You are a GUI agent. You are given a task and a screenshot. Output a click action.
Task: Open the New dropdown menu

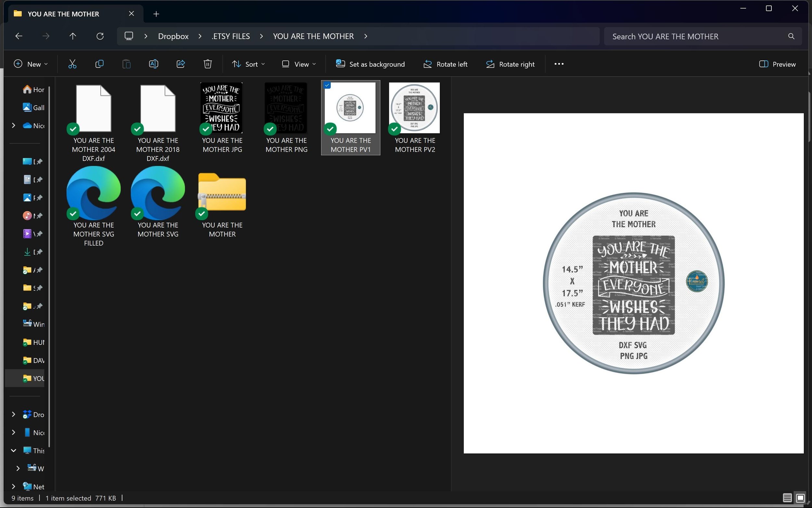[x=31, y=64]
